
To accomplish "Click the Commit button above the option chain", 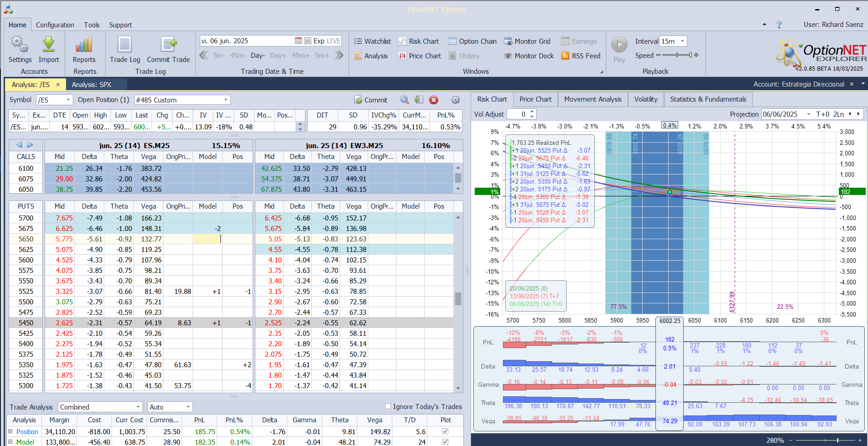I will pyautogui.click(x=371, y=100).
